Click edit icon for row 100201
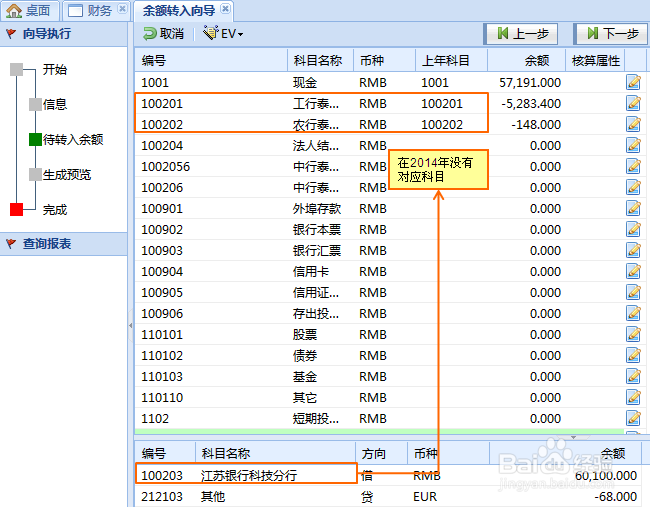 click(633, 103)
